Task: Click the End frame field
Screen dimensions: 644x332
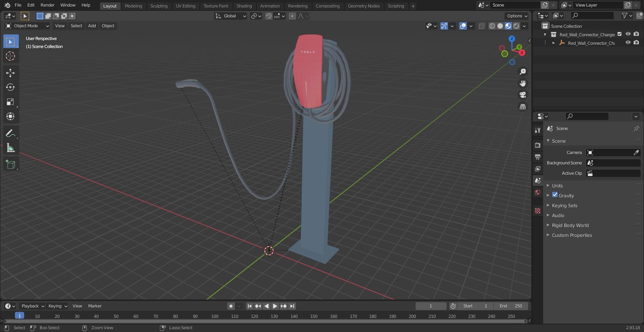Action: (511, 306)
